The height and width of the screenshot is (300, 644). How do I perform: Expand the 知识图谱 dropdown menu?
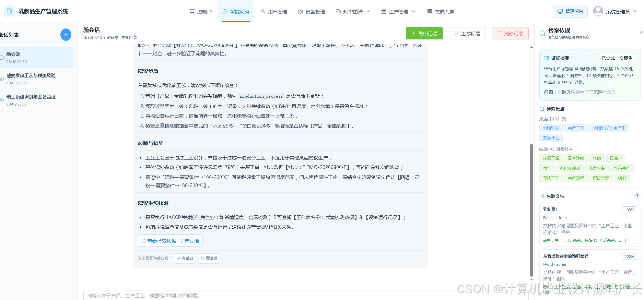click(353, 12)
